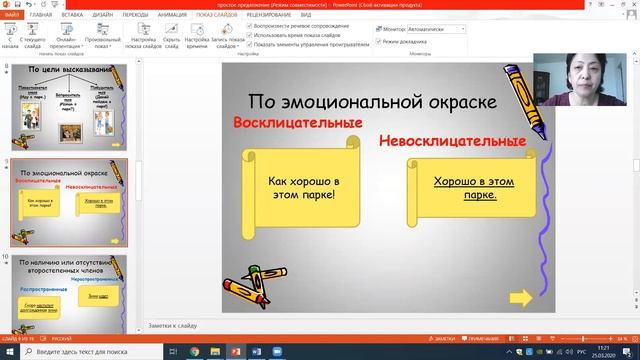This screenshot has height=360, width=640.
Task: Open Zoom app from taskbar
Action: point(277,351)
